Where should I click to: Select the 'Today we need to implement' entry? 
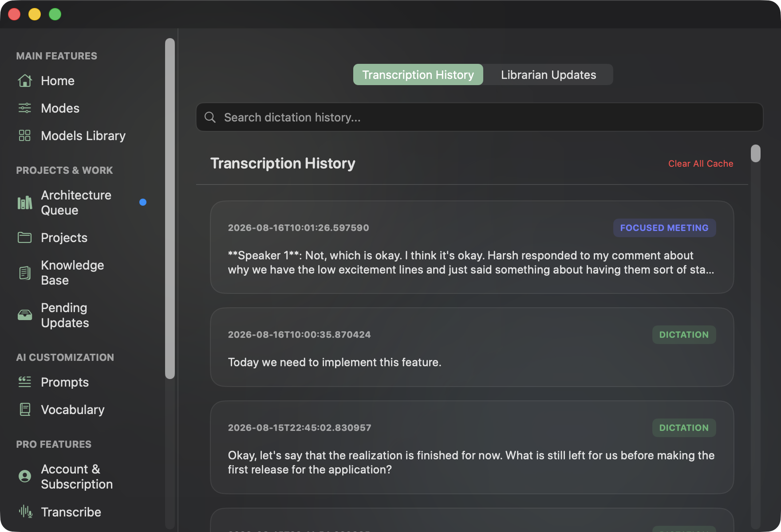click(x=472, y=347)
